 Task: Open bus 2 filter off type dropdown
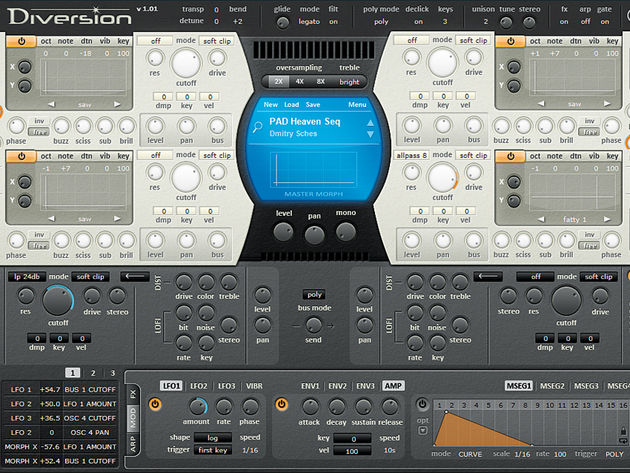click(536, 276)
